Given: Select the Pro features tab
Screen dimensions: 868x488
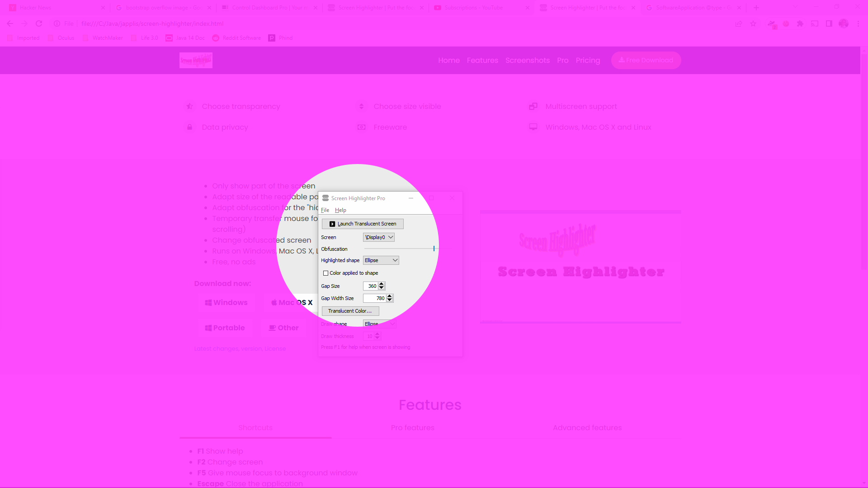Looking at the screenshot, I should pos(412,427).
